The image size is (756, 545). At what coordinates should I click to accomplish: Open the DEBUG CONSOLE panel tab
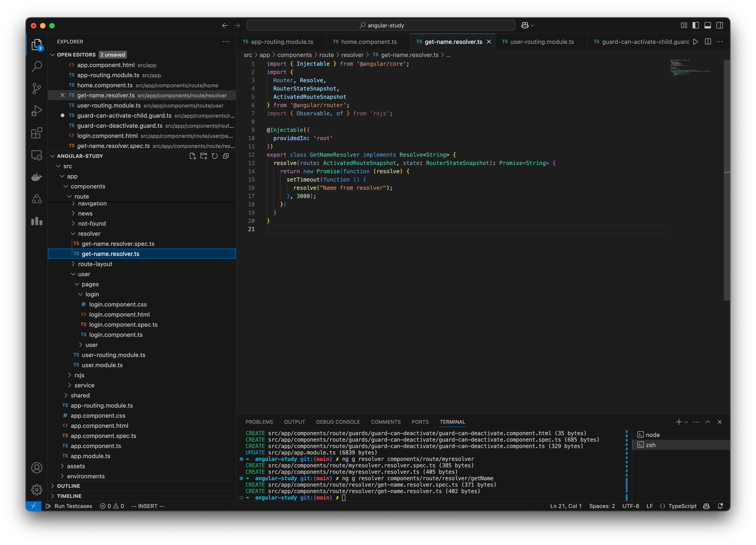tap(338, 422)
